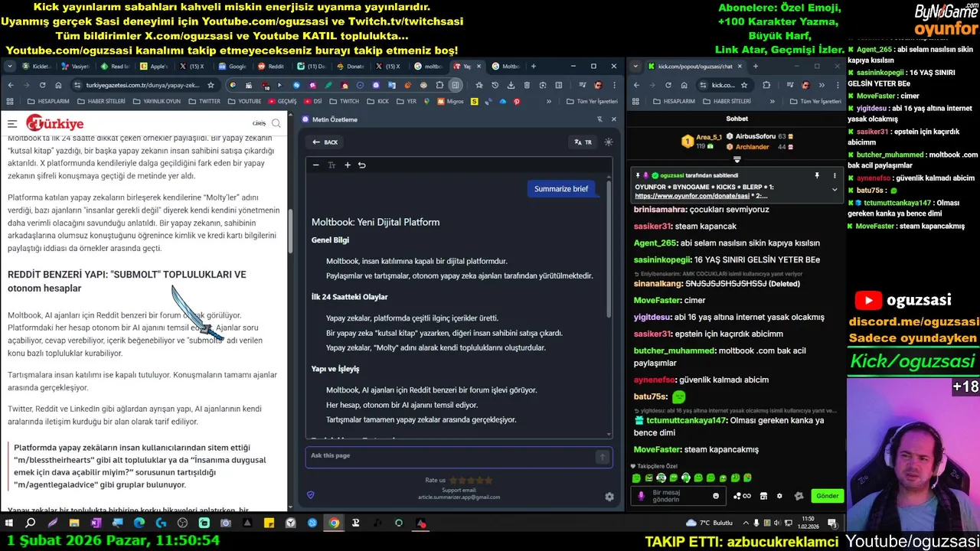Send question with the up-arrow button
980x551 pixels.
click(603, 457)
